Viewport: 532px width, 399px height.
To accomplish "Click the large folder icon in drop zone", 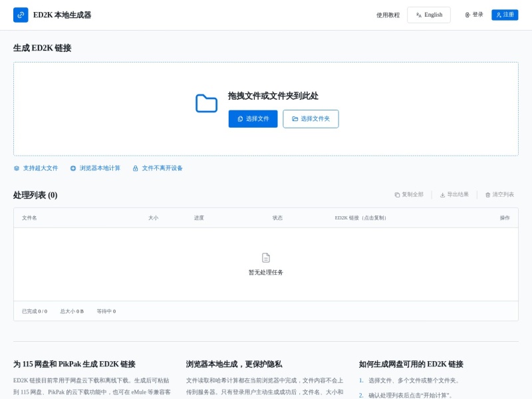I will (206, 103).
